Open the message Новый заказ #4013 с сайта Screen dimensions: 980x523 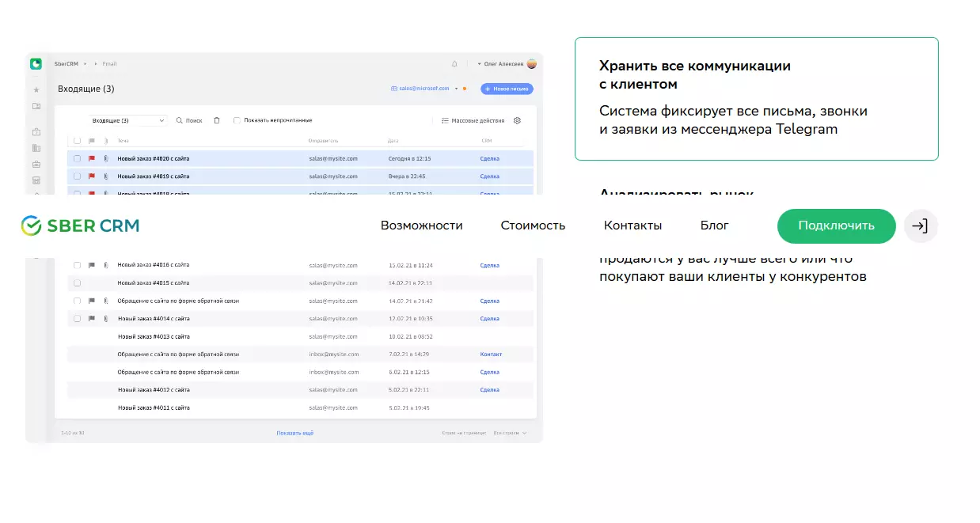coord(154,336)
